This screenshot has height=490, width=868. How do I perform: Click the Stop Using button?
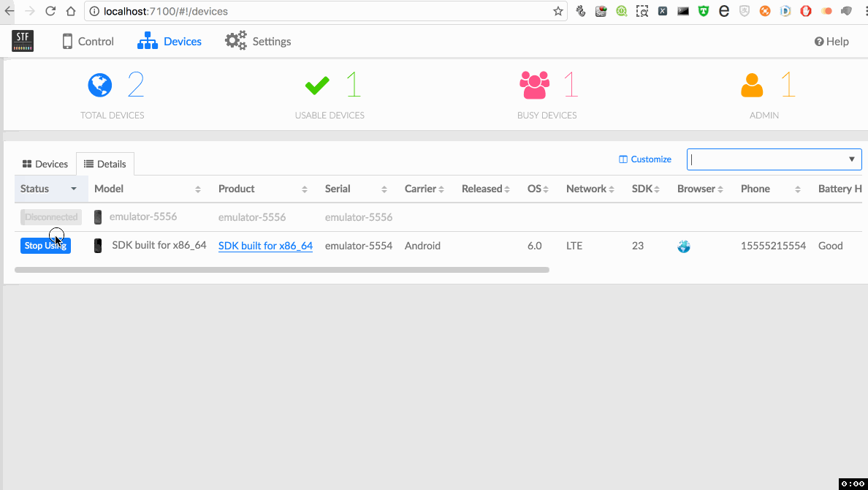coord(45,246)
